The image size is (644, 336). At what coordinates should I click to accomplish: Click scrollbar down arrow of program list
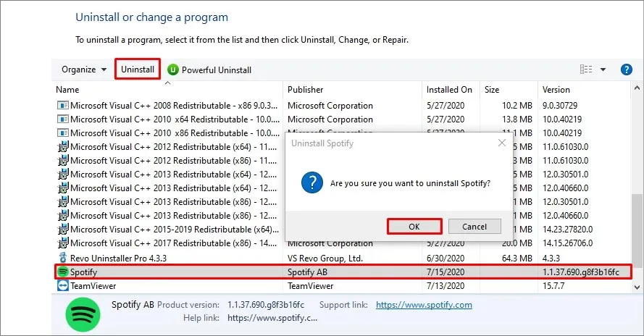coord(637,287)
